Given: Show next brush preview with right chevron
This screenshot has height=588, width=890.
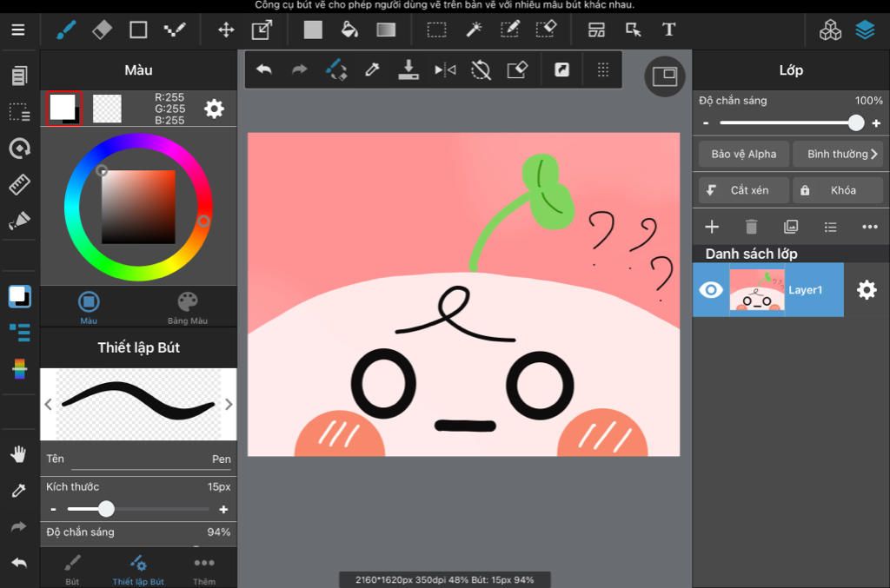Looking at the screenshot, I should (229, 404).
